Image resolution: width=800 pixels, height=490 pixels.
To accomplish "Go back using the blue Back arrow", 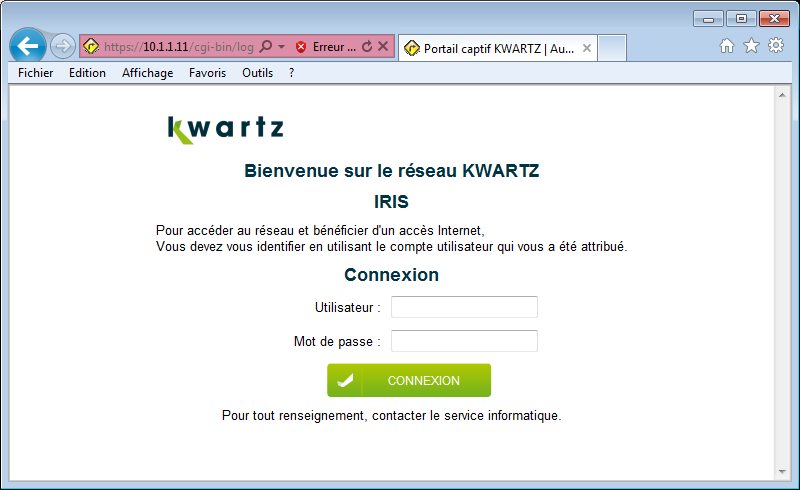I will pyautogui.click(x=28, y=46).
